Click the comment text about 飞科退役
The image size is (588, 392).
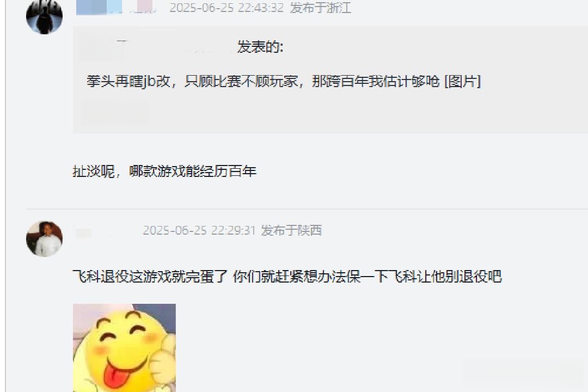(287, 277)
